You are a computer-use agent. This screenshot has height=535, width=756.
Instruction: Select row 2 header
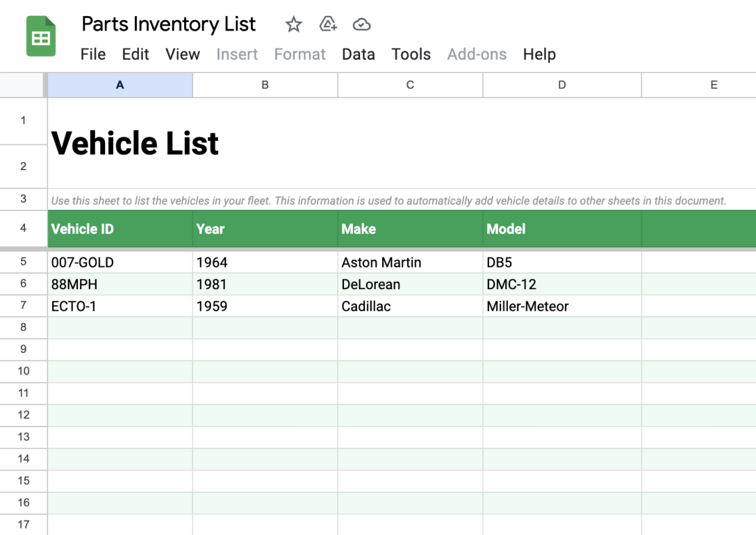(x=23, y=167)
